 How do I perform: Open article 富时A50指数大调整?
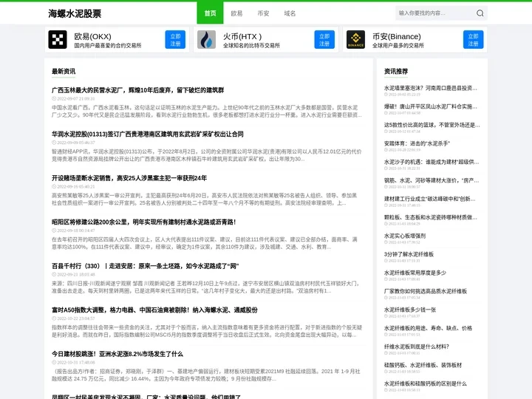(154, 310)
